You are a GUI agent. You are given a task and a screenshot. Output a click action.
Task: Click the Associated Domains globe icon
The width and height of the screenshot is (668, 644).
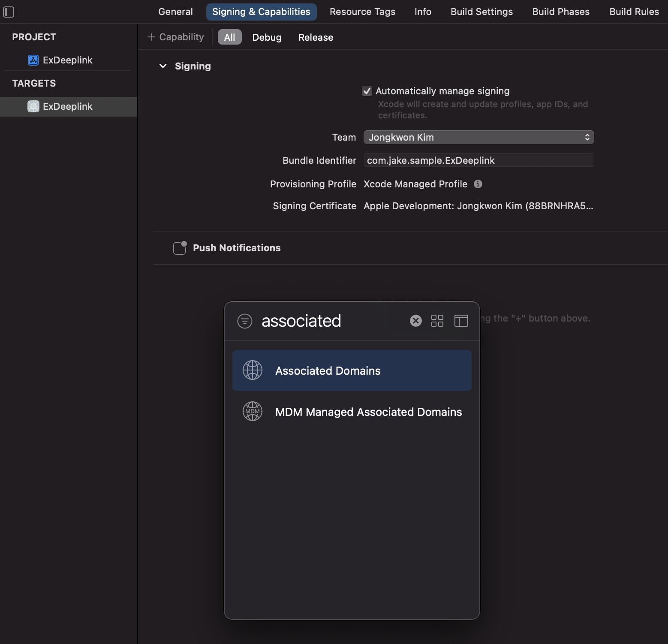[x=253, y=370]
